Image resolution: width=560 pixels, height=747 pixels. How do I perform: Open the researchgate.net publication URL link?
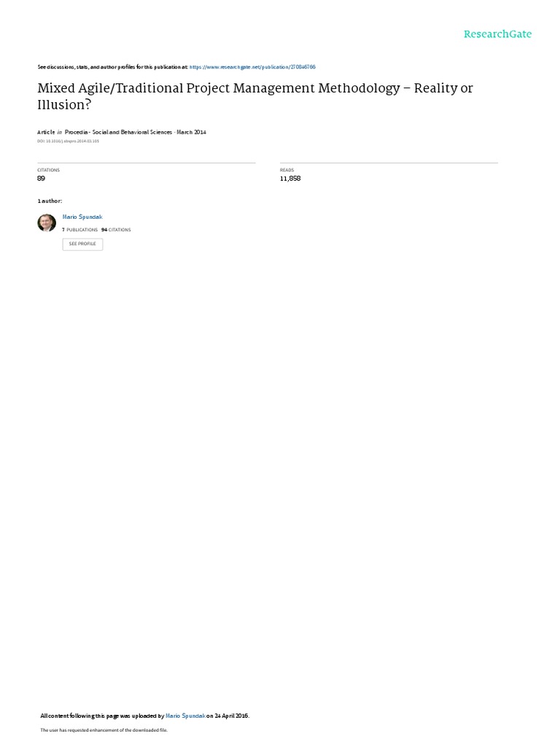tap(252, 67)
